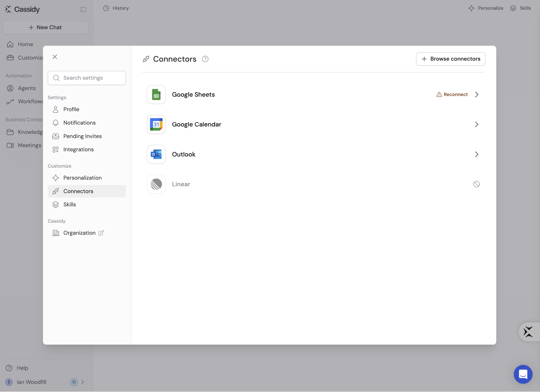This screenshot has width=540, height=392.
Task: Click the Google Sheets connector name
Action: pos(193,95)
